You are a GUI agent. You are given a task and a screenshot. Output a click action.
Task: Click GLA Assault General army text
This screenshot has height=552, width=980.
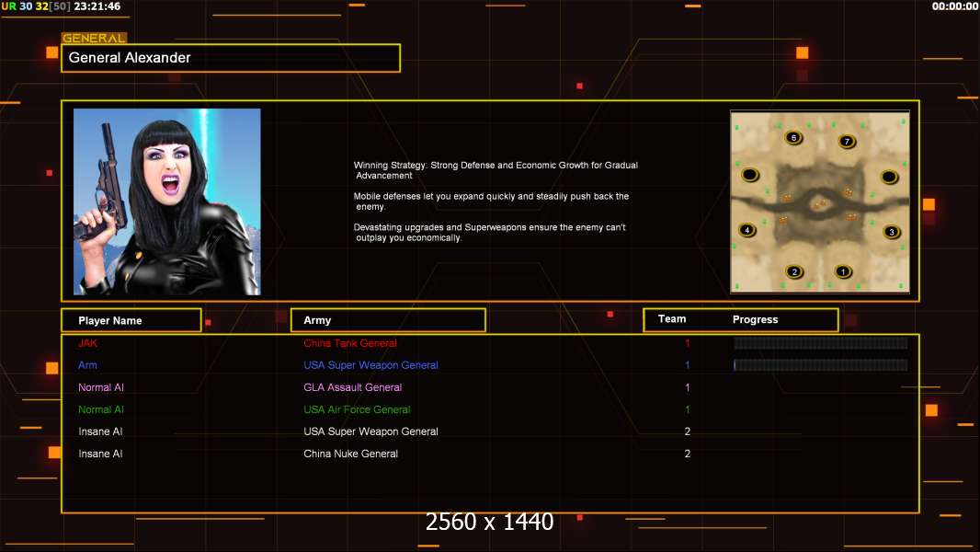click(x=352, y=387)
